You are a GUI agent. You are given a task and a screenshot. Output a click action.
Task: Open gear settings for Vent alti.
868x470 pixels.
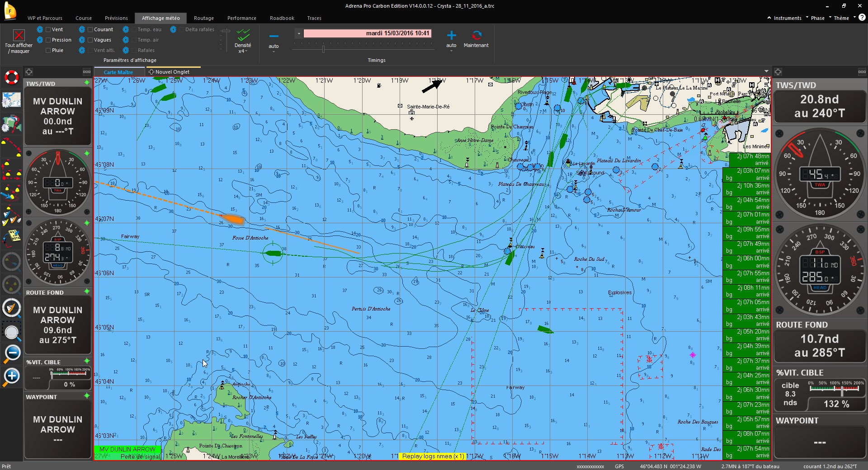82,50
